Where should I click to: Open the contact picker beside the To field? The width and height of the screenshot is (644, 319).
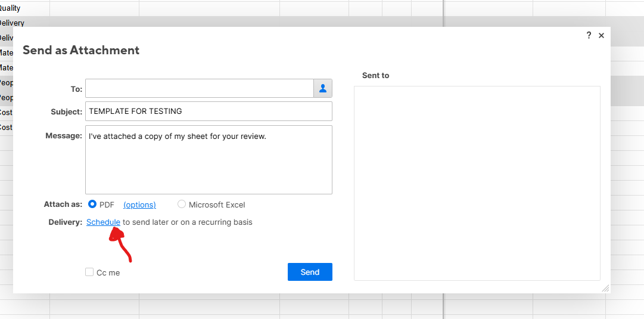tap(323, 88)
